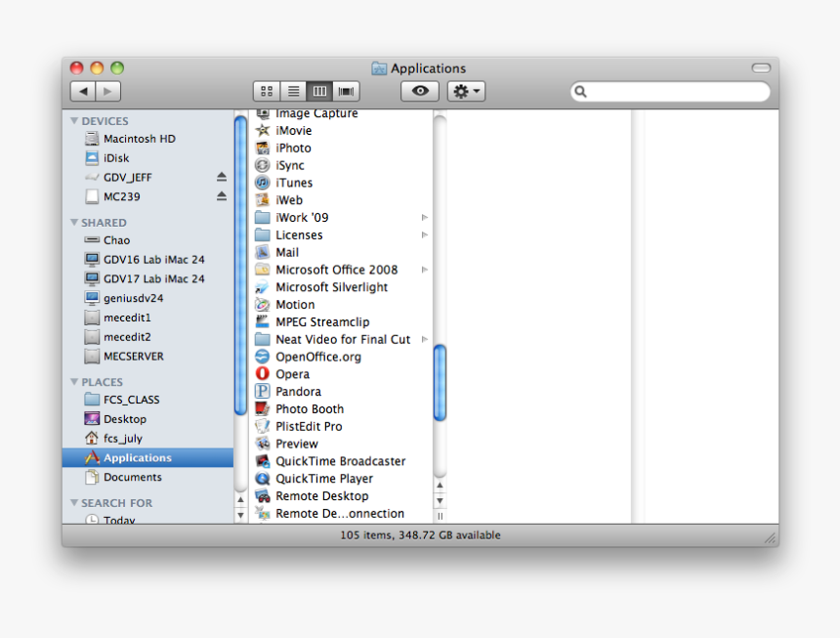Click the OpenOffice.org icon
This screenshot has height=638, width=840.
click(262, 357)
